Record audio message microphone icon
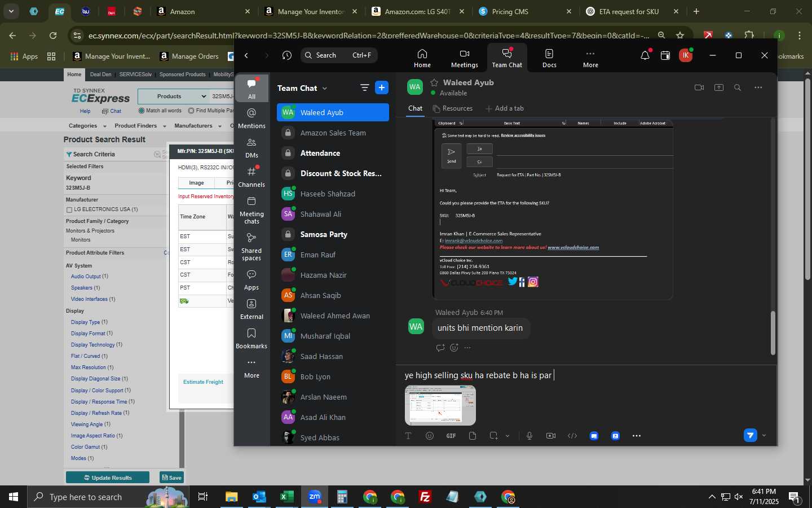The width and height of the screenshot is (812, 508). click(x=529, y=436)
